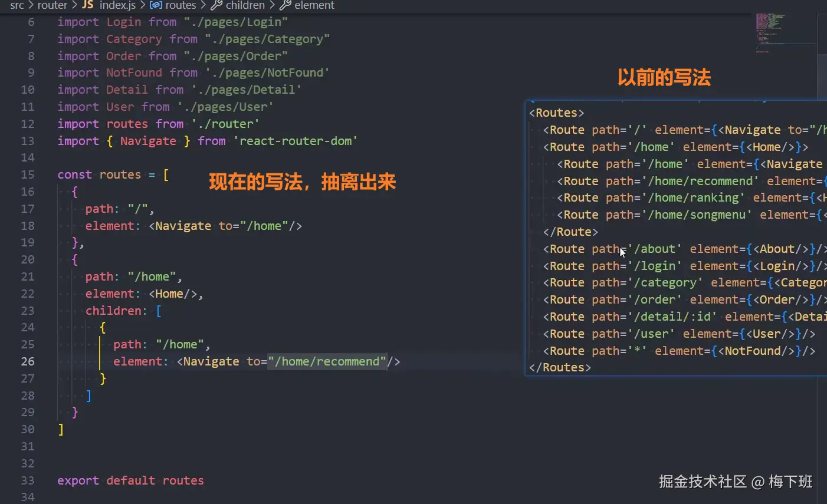Select the 'children' breadcrumb symbol
This screenshot has height=504, width=827.
[x=245, y=5]
